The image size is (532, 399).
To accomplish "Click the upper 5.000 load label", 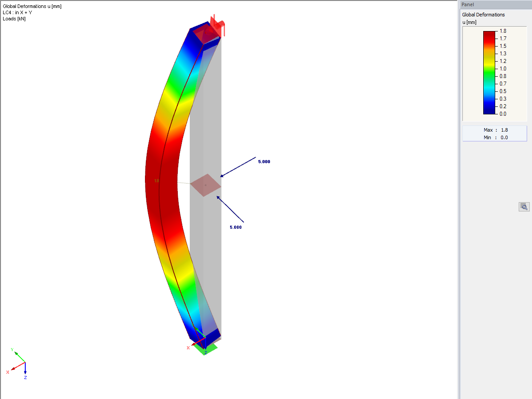I will [264, 162].
